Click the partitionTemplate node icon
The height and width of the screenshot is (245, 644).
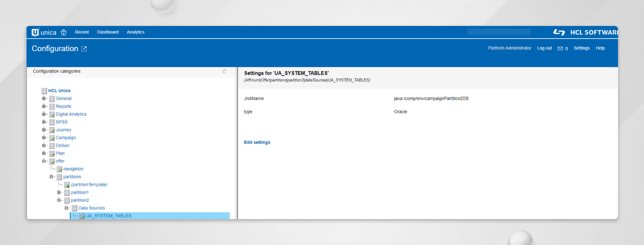67,185
